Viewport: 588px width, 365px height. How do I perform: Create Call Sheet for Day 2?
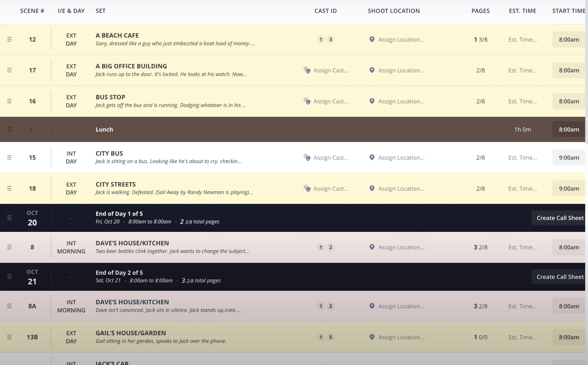point(560,277)
